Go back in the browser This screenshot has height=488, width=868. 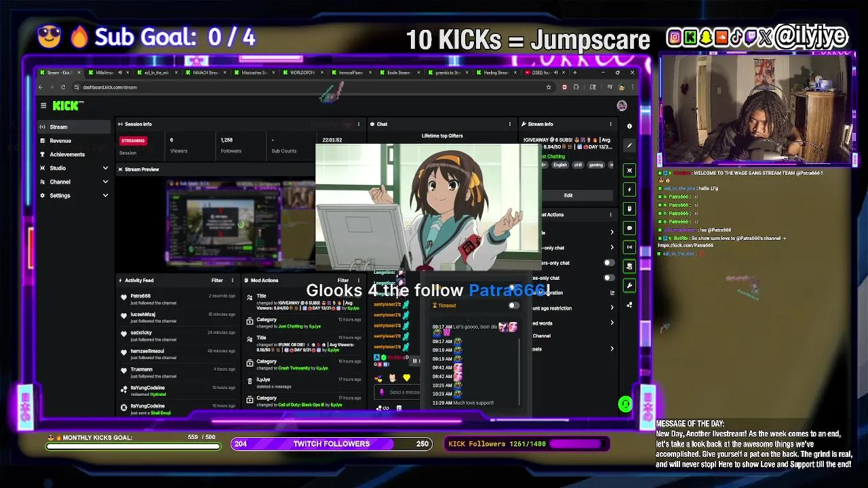pyautogui.click(x=41, y=87)
